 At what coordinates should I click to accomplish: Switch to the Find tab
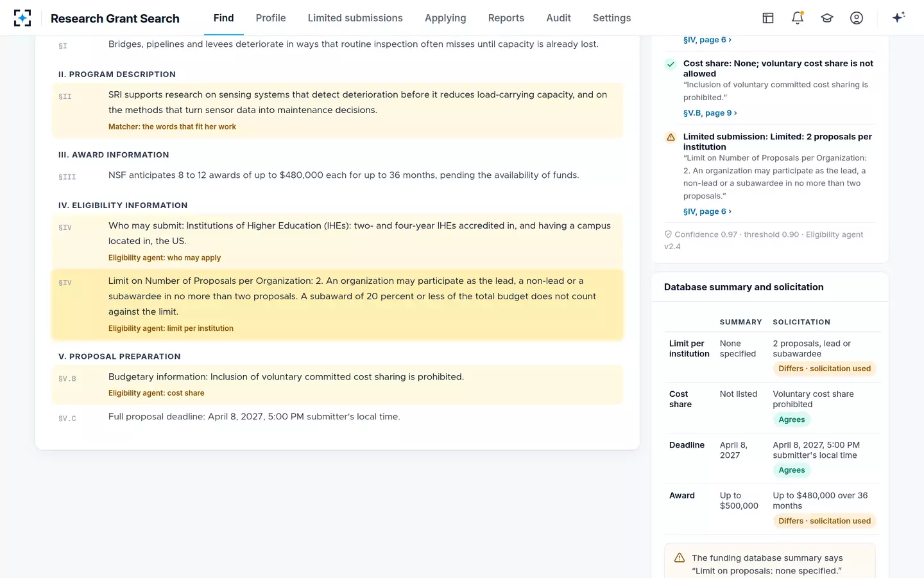coord(223,18)
